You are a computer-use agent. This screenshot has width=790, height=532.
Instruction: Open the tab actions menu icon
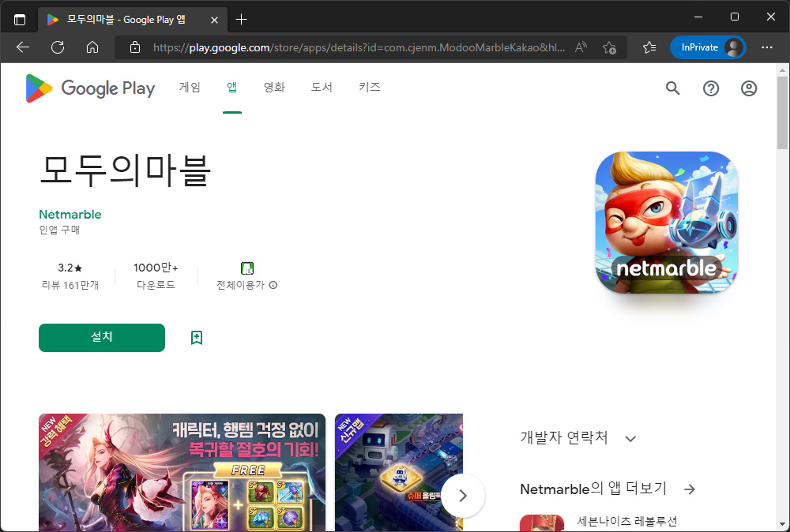click(20, 20)
